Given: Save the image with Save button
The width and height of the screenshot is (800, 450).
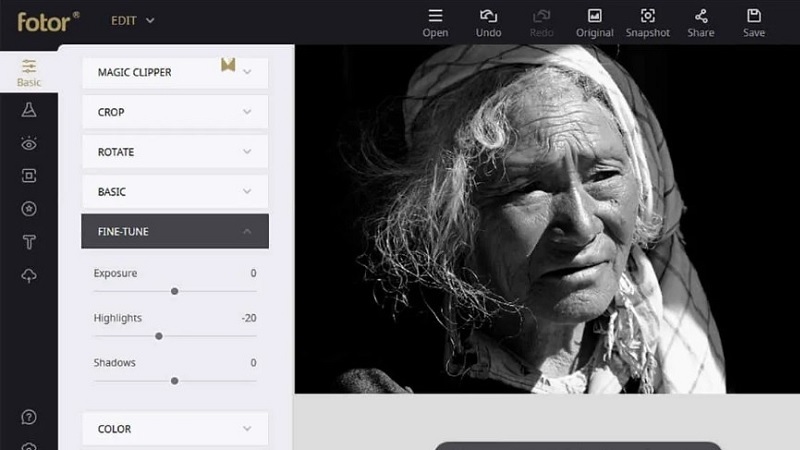Looking at the screenshot, I should [x=754, y=22].
